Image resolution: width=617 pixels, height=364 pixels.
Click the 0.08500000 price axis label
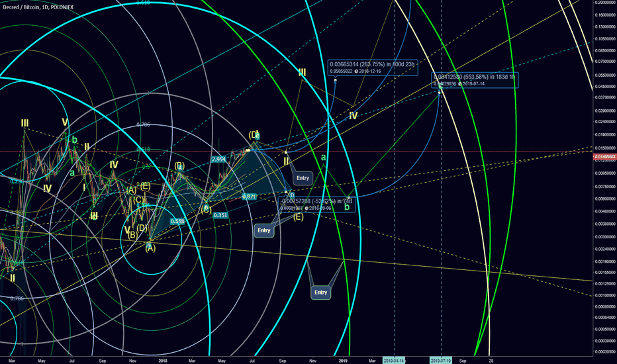[605, 51]
